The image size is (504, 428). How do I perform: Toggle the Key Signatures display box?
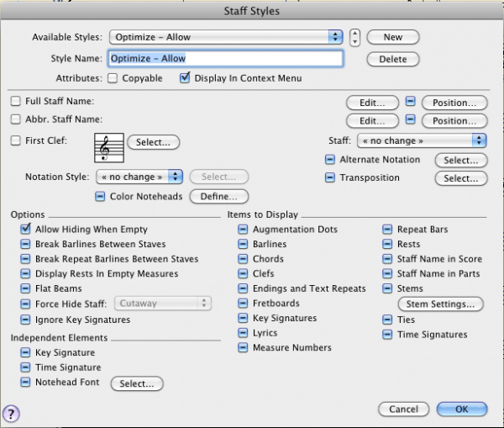(243, 319)
